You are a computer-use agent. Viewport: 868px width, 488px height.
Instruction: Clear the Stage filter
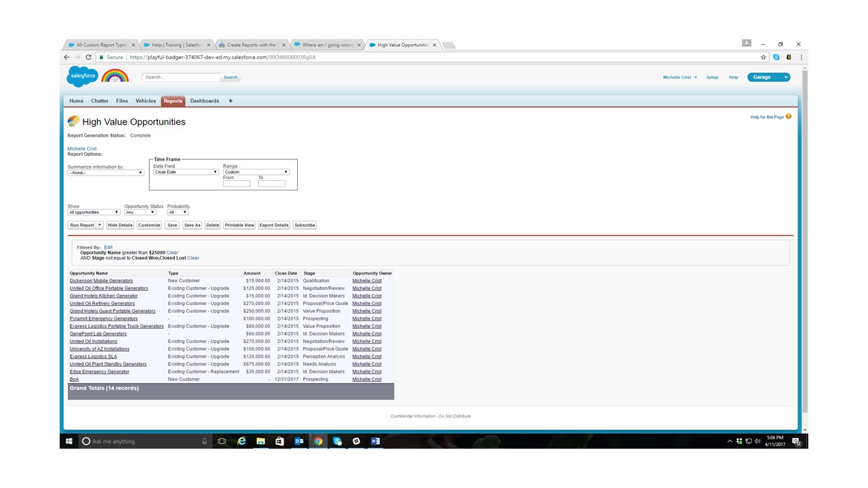193,258
